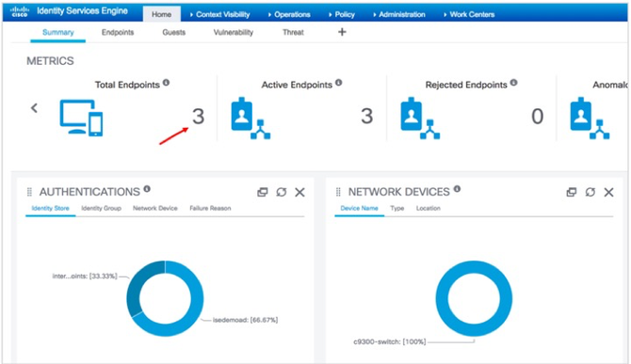Select the Device Name tab
Viewport: 631px width, 364px height.
pos(359,208)
